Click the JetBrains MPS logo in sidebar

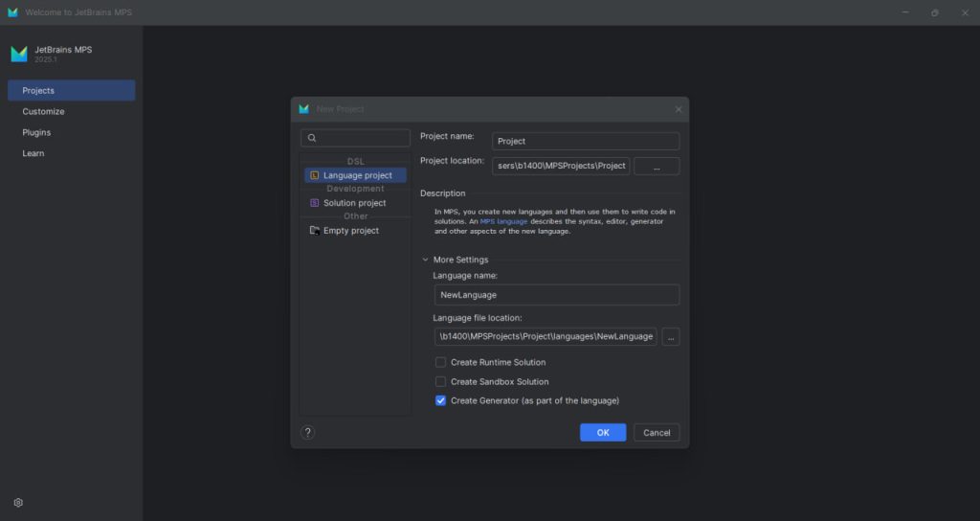click(x=19, y=55)
